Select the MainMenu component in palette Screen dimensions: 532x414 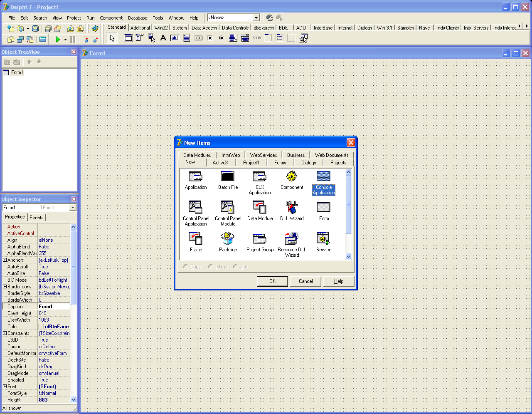140,38
